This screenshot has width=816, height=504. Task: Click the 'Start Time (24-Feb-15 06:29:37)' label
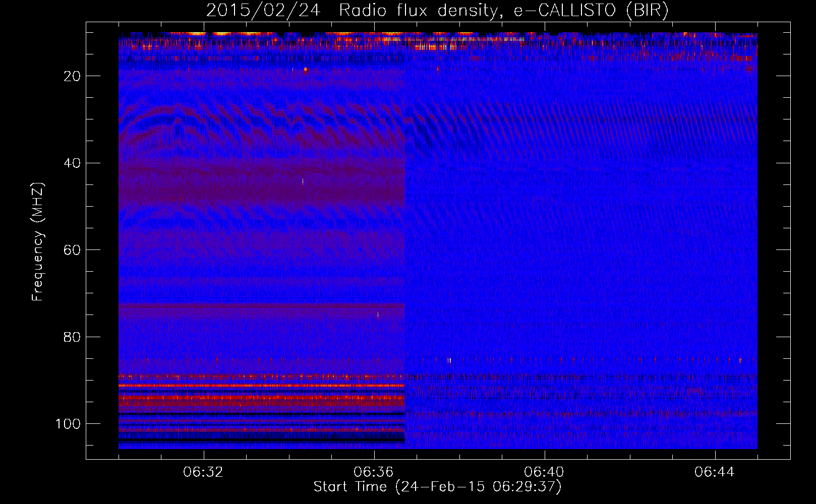[x=437, y=487]
